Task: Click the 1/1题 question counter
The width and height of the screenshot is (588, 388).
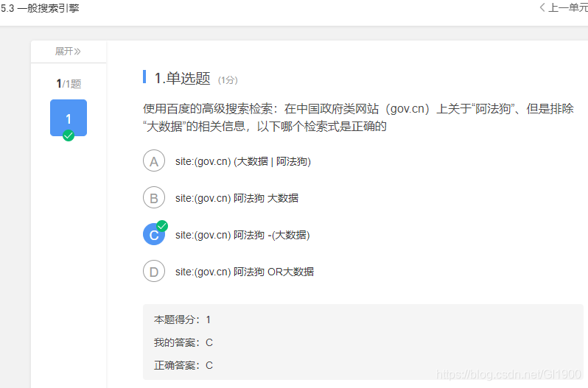Action: pyautogui.click(x=69, y=83)
